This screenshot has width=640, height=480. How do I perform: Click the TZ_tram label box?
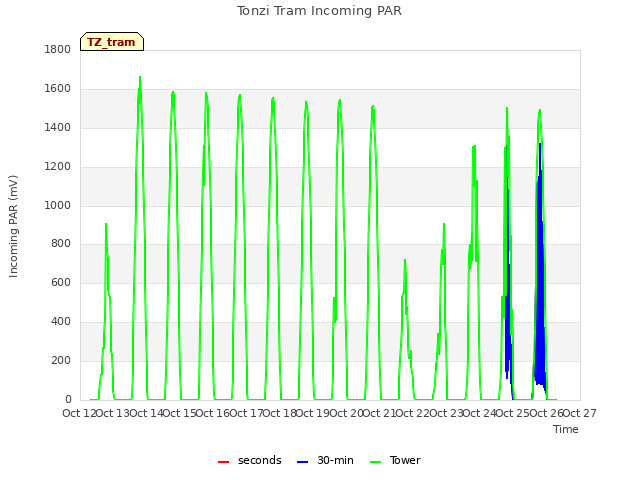112,42
